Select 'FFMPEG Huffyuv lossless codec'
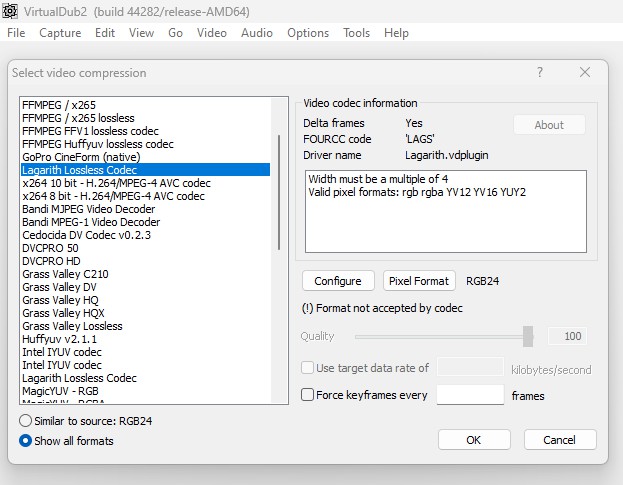The image size is (623, 485). (x=145, y=144)
